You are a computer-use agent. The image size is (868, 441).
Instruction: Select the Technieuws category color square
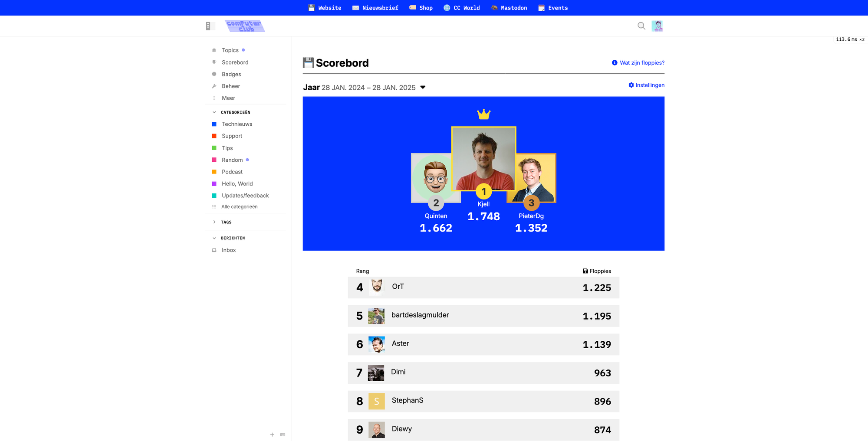[x=214, y=124]
